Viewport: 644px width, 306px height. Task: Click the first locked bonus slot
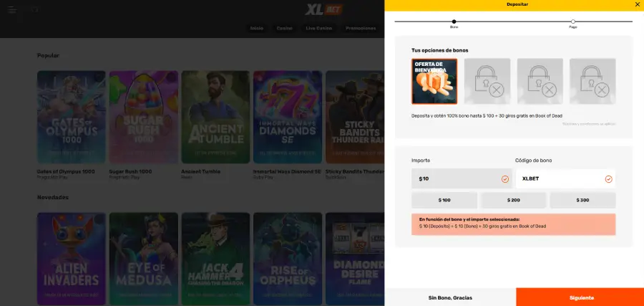(x=487, y=81)
